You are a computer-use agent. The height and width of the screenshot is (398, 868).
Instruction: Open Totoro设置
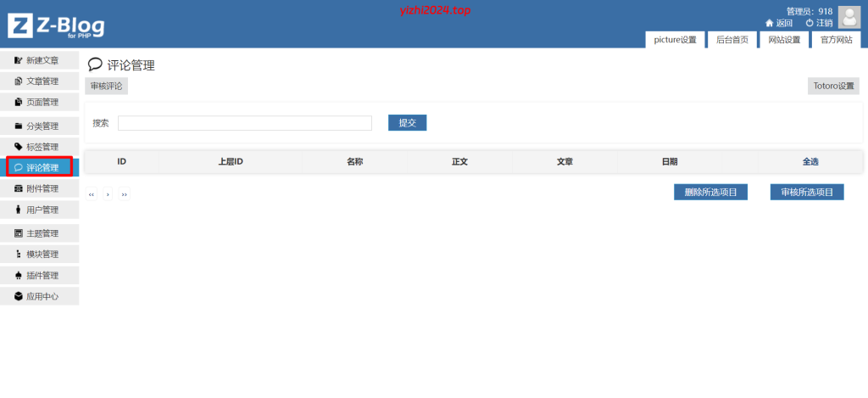[833, 86]
